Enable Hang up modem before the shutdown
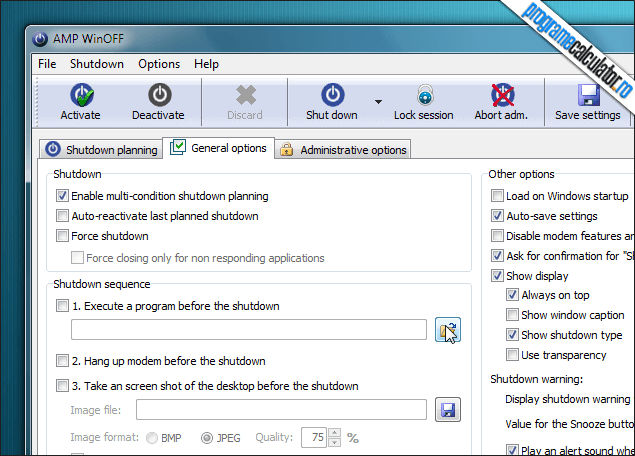This screenshot has width=635, height=456. coord(62,360)
